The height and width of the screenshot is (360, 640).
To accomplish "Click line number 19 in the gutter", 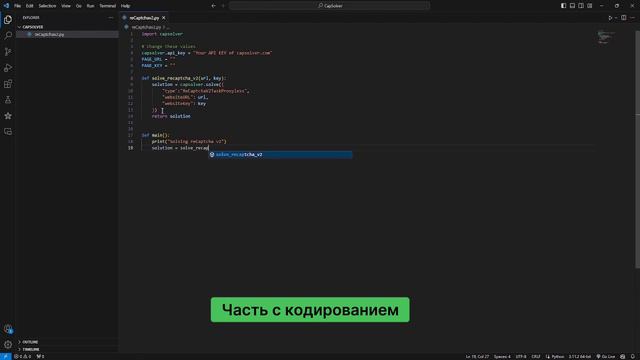I will coord(131,148).
